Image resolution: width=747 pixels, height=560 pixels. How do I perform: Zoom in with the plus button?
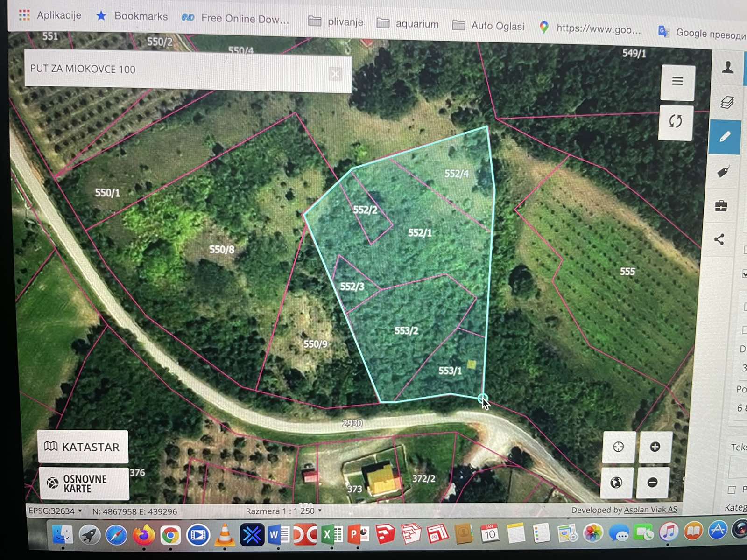coord(655,447)
